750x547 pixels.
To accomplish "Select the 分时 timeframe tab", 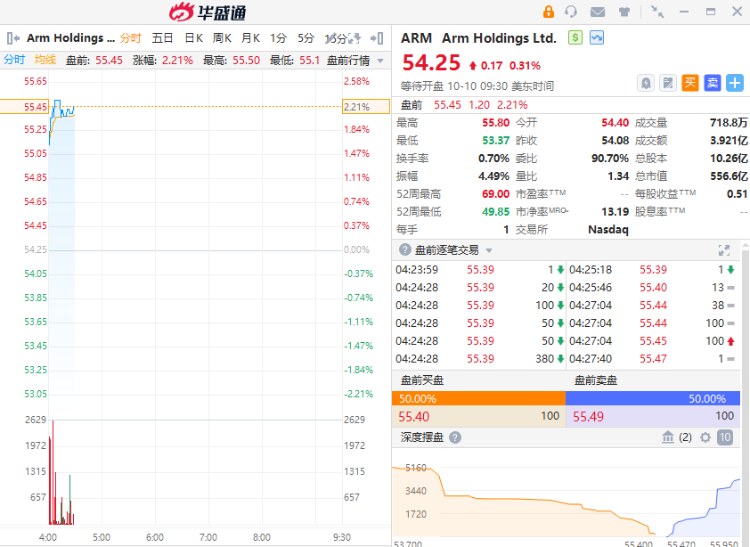I will 131,38.
